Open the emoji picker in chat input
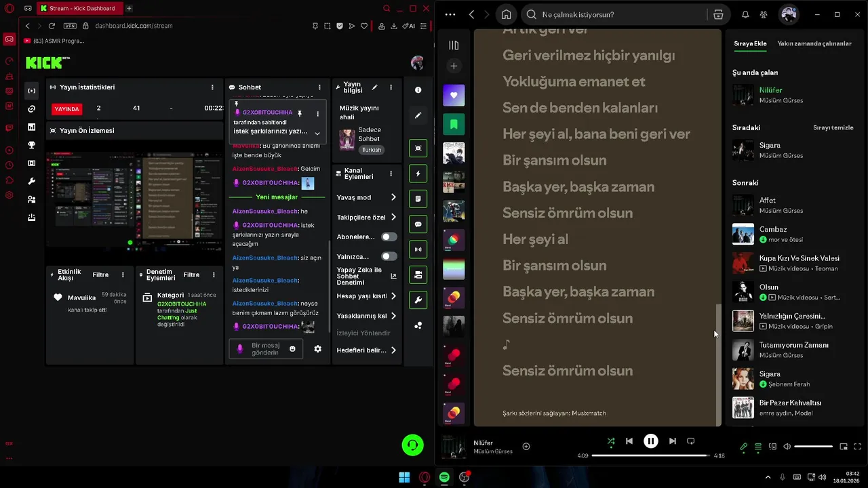The image size is (868, 488). point(292,348)
